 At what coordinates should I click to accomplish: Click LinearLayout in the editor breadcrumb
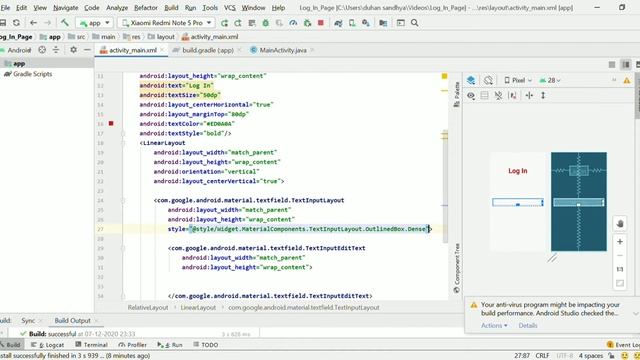pyautogui.click(x=198, y=307)
